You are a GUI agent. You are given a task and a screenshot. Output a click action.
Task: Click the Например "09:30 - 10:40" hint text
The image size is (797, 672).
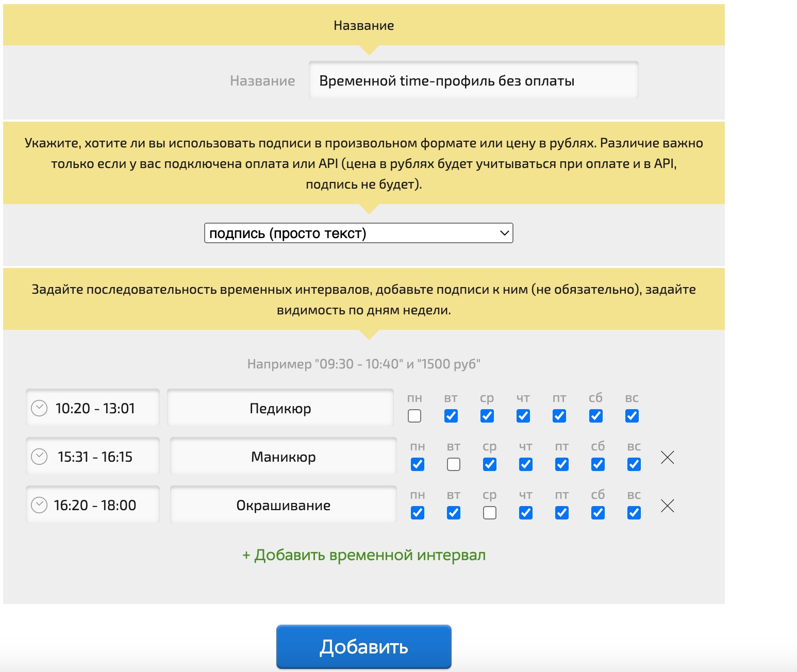coord(364,364)
